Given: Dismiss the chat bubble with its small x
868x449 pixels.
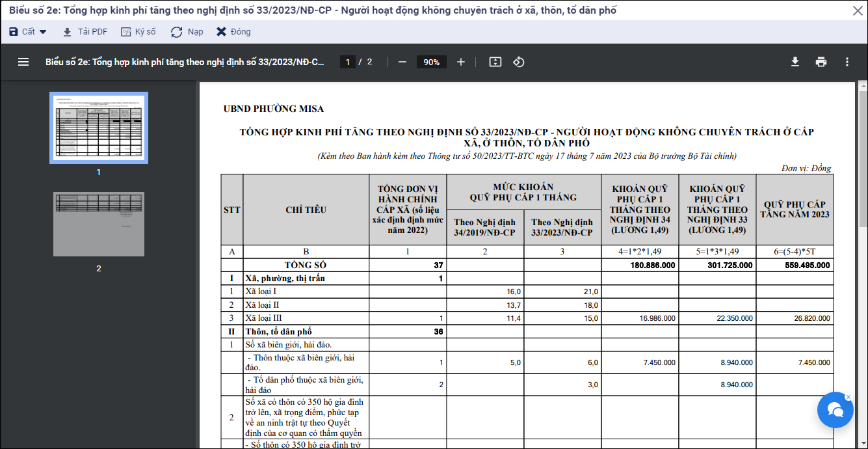Looking at the screenshot, I should (848, 396).
